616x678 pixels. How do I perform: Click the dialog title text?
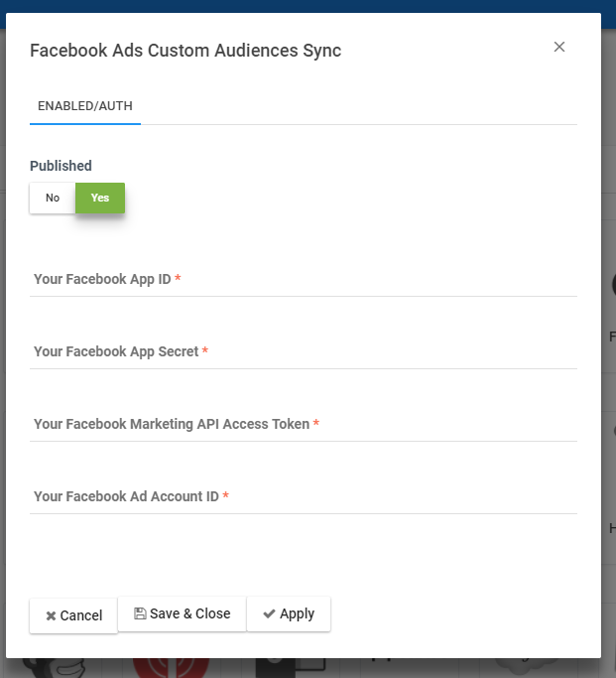185,51
